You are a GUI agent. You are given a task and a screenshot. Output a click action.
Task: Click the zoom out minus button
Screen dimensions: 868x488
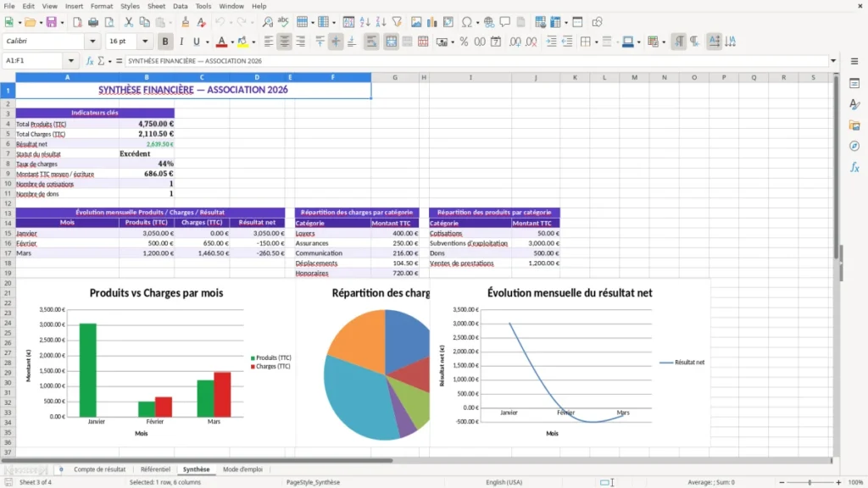click(x=782, y=482)
